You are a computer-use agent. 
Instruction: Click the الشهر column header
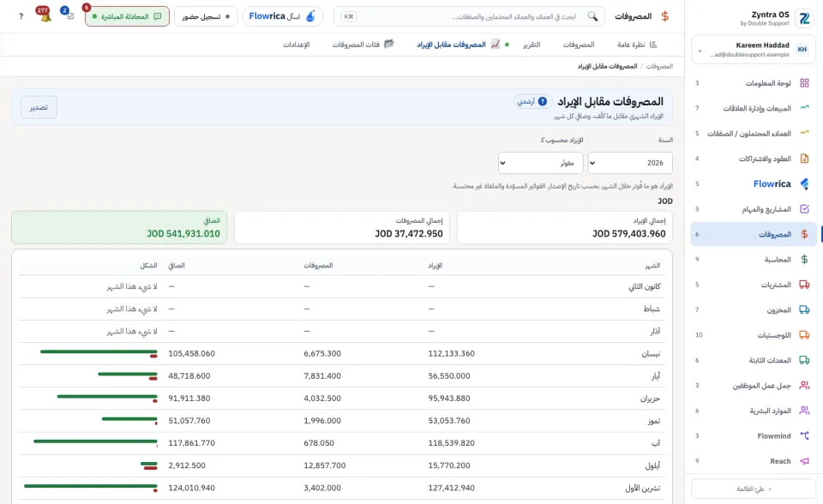pos(652,266)
